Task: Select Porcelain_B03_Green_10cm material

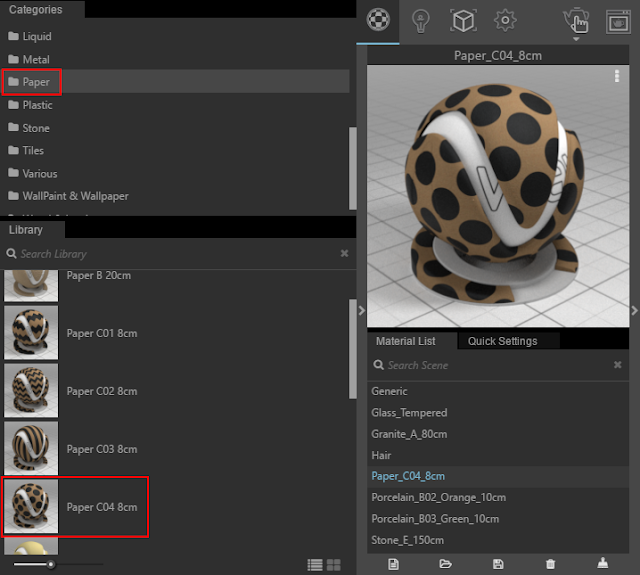Action: click(x=498, y=519)
